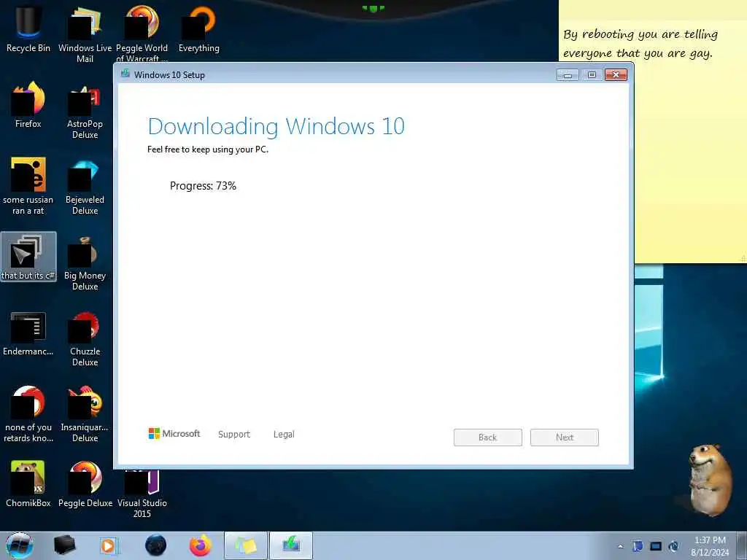Click 'Feel free to keep using your PC.'
The width and height of the screenshot is (747, 560).
pyautogui.click(x=208, y=149)
